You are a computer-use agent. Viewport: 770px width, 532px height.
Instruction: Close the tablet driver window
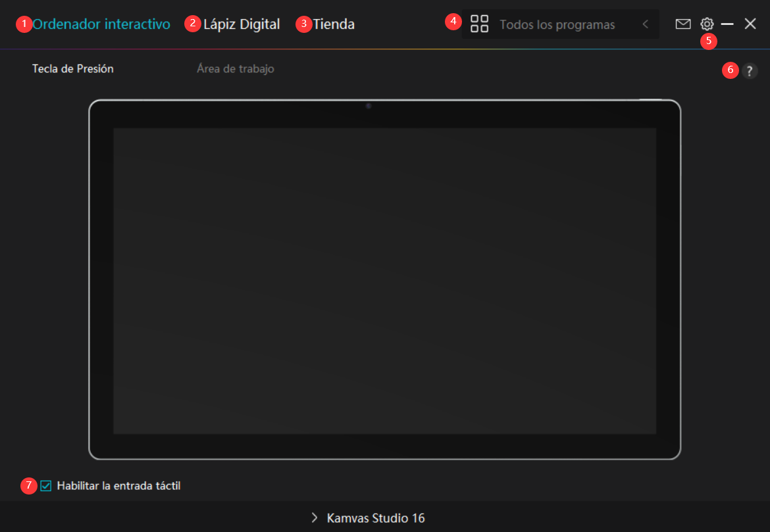750,24
